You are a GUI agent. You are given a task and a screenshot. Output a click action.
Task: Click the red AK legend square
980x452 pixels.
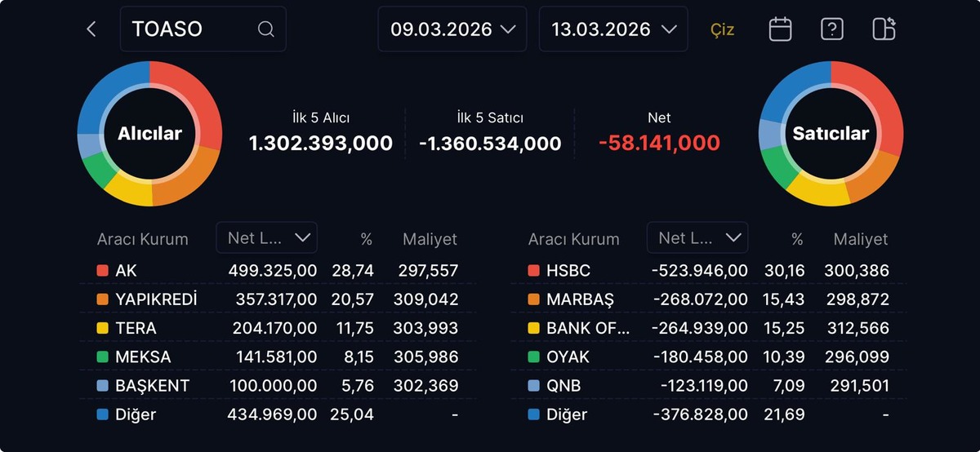pos(102,270)
